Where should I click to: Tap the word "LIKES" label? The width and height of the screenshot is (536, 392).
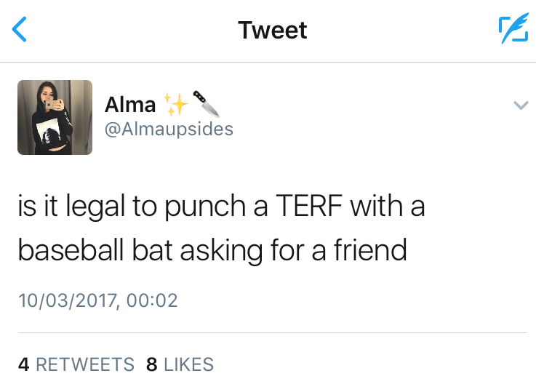pyautogui.click(x=188, y=364)
